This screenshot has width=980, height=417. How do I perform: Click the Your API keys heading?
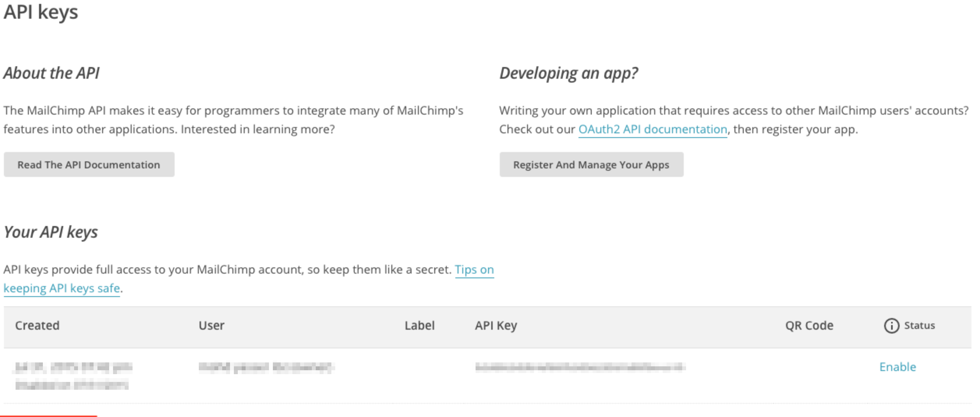coord(51,233)
